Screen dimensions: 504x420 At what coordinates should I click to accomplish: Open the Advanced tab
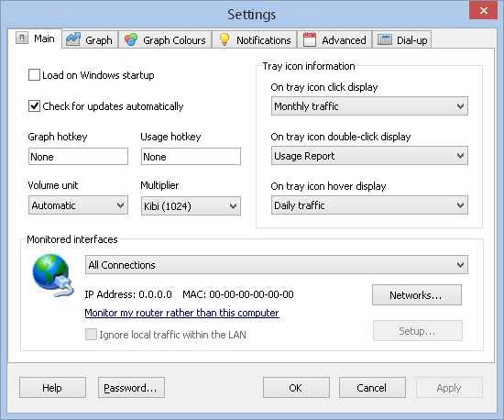[x=334, y=39]
